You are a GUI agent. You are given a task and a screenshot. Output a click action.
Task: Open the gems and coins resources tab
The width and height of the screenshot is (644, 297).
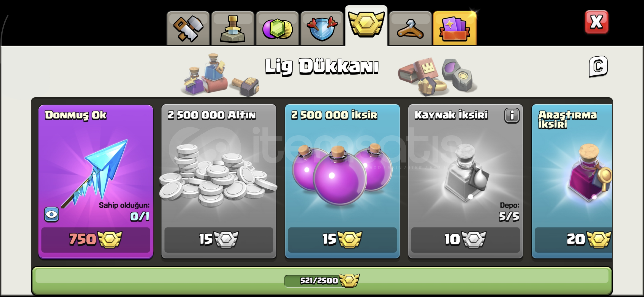point(277,29)
